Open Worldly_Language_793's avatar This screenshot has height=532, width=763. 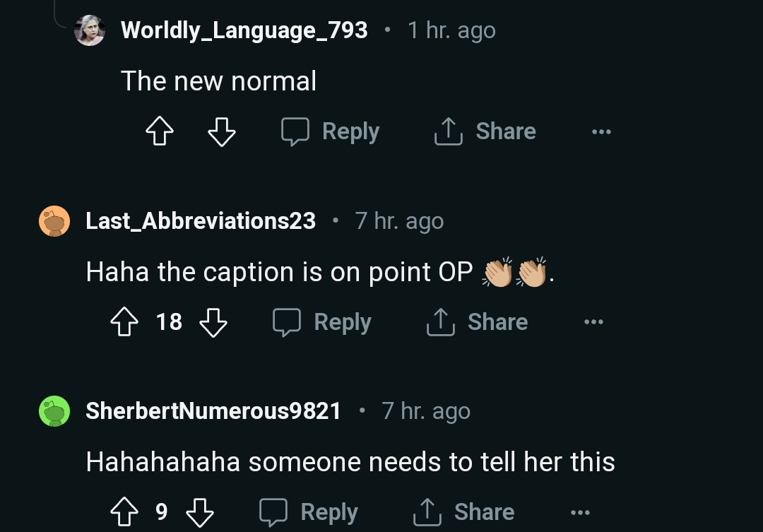[x=90, y=30]
